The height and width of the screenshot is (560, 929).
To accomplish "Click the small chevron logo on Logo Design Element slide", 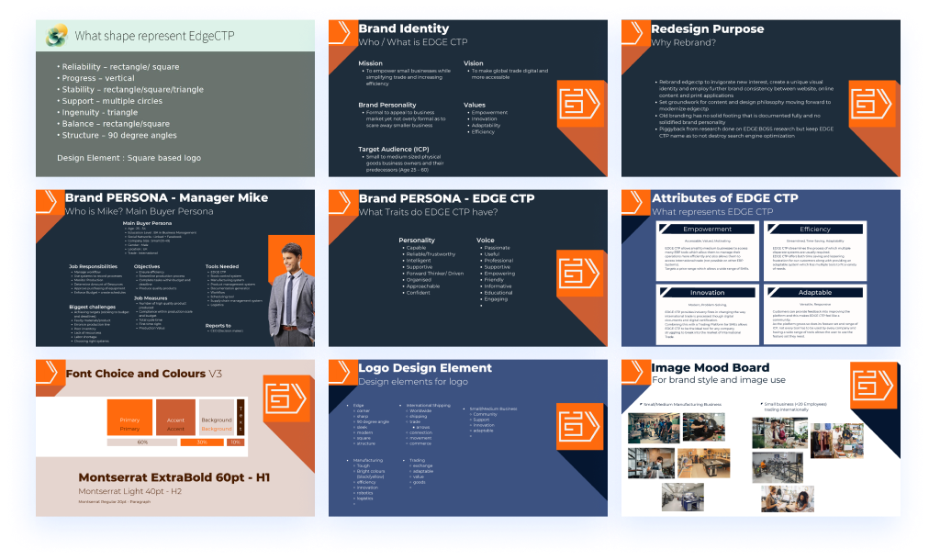I will point(342,372).
